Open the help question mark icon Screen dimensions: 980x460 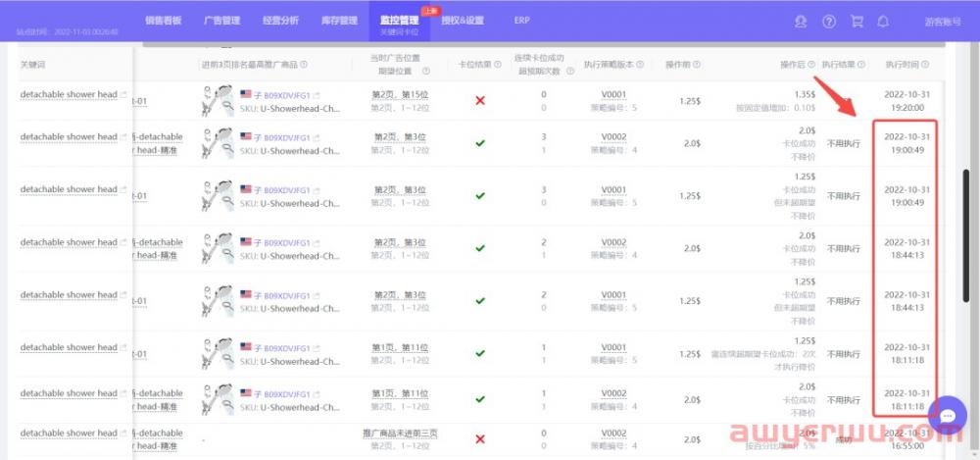coord(829,22)
